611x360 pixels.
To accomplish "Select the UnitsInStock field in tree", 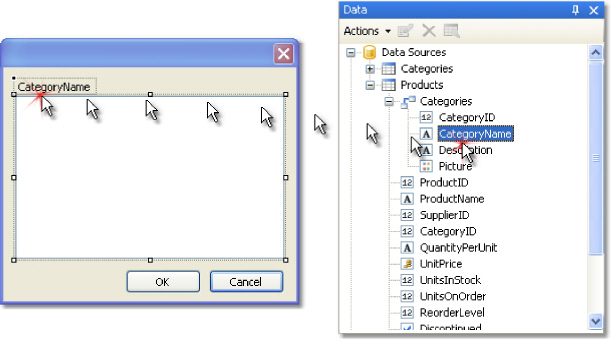I will pyautogui.click(x=450, y=280).
